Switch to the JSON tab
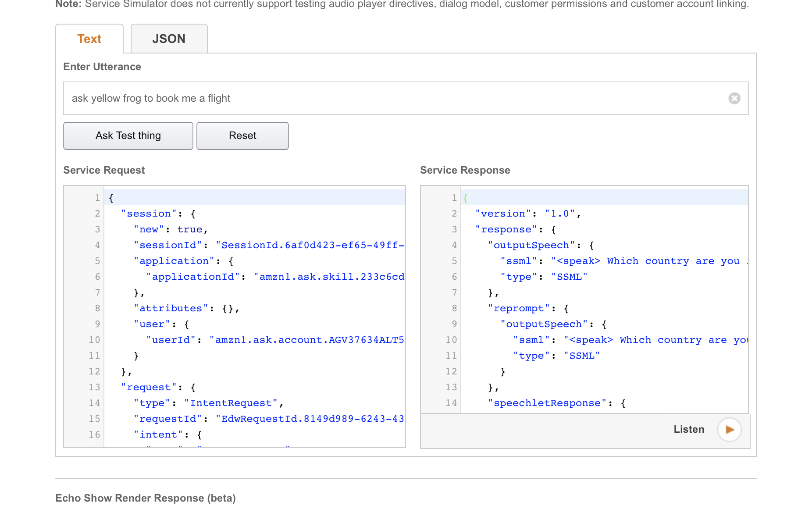 (x=169, y=39)
